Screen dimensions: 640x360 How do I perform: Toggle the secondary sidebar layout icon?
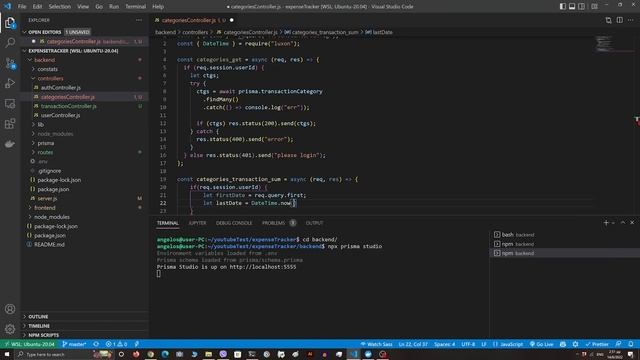582,7
